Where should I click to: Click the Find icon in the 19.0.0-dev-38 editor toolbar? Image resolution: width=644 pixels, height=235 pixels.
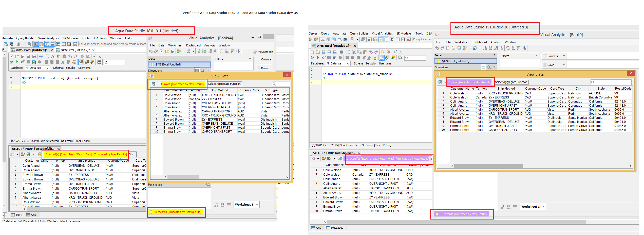point(383,52)
